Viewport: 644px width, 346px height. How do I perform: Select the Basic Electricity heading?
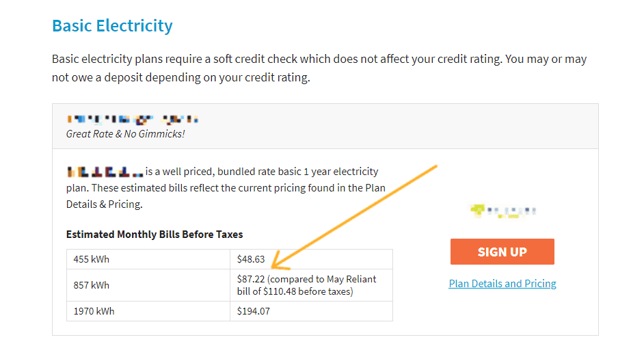click(112, 26)
